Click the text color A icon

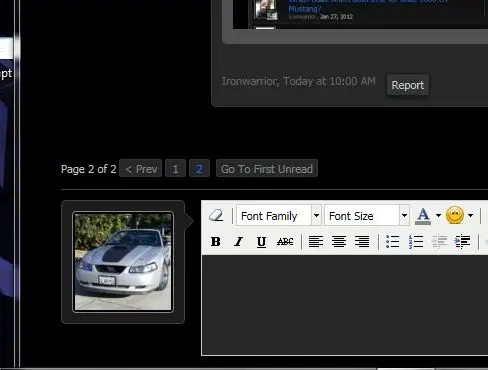coord(423,216)
